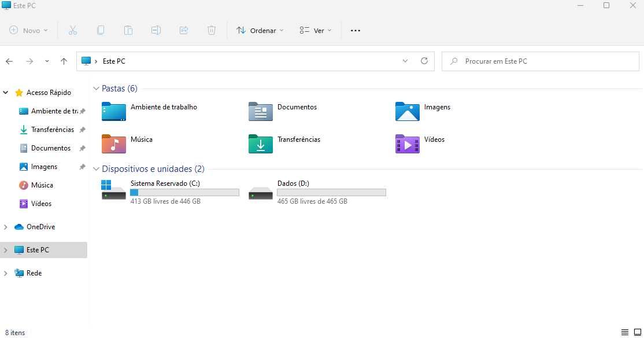Collapse the Pastas (6) group
The height and width of the screenshot is (338, 644).
coord(96,89)
